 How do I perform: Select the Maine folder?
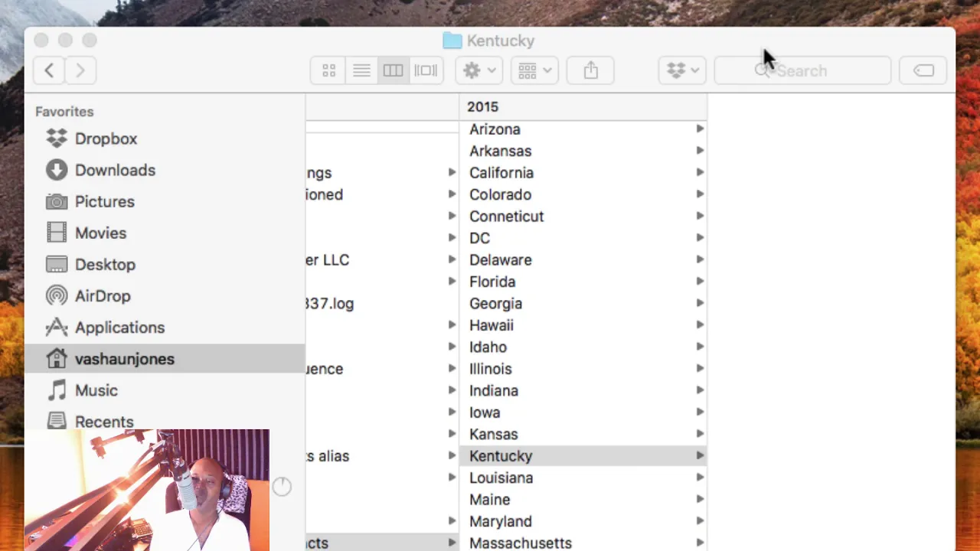(583, 500)
